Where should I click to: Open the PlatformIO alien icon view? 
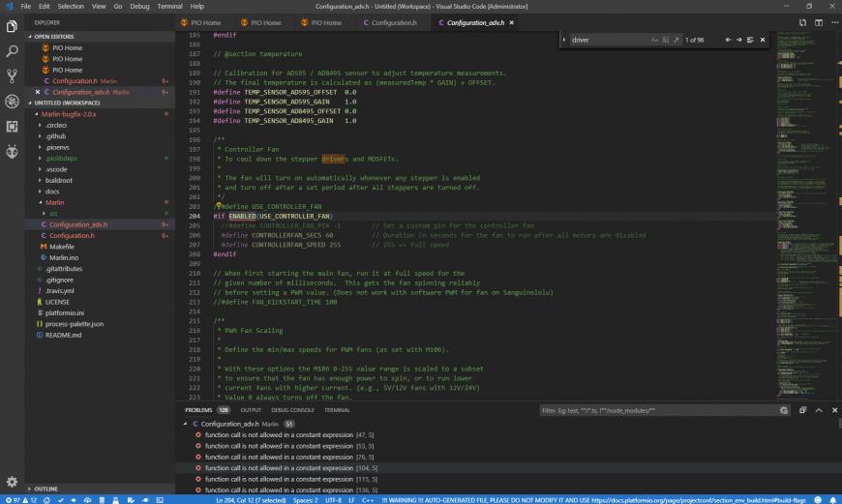(12, 151)
